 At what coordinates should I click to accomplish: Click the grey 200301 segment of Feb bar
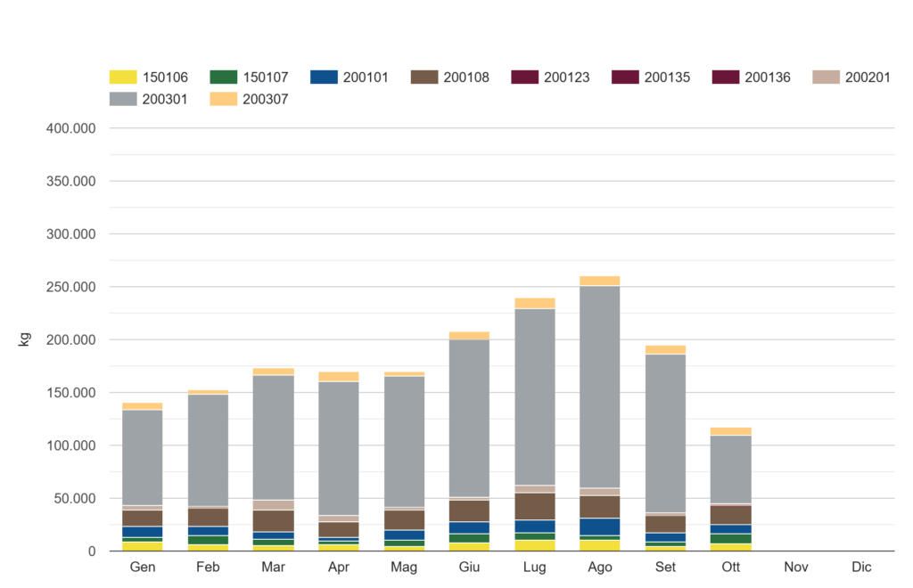pyautogui.click(x=208, y=451)
